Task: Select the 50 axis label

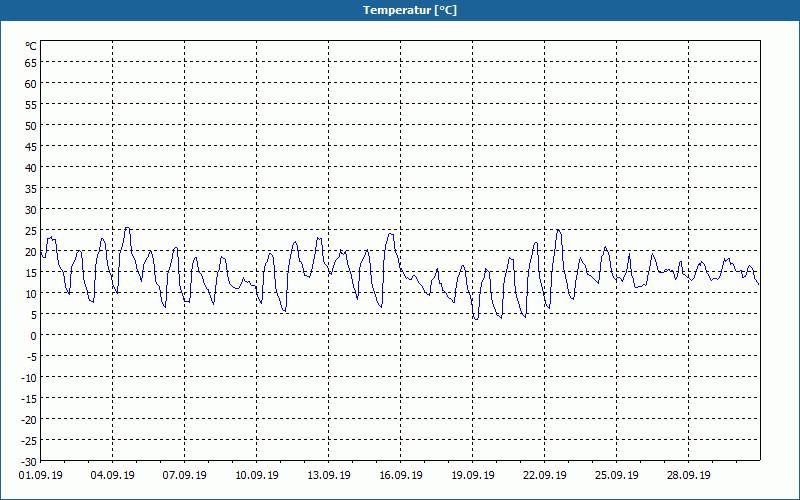Action: [x=31, y=126]
